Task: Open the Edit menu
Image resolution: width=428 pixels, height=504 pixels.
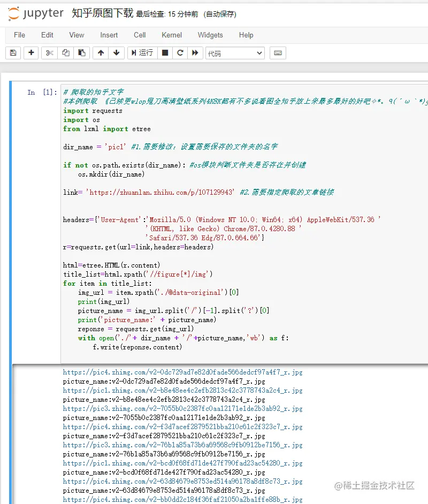Action: pos(47,35)
